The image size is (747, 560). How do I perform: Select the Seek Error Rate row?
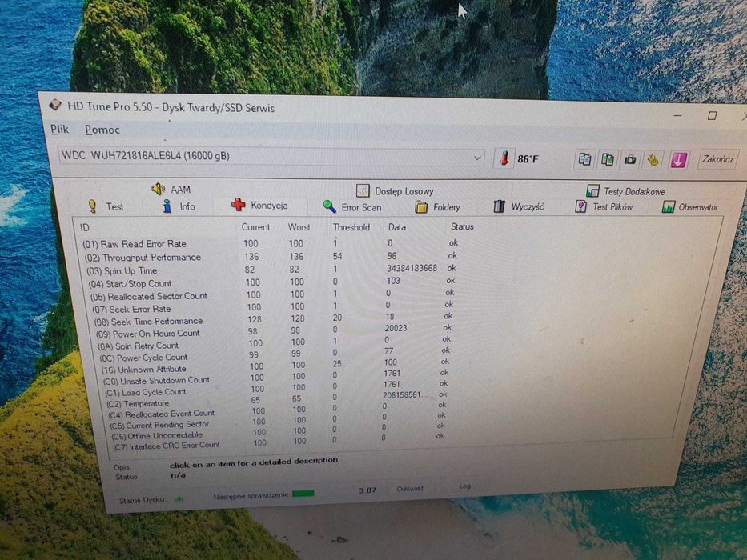pos(272,308)
